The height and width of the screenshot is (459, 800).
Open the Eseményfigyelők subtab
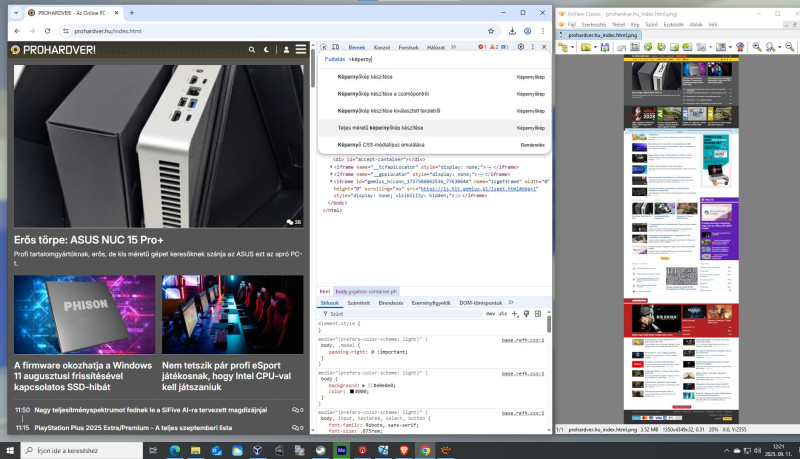[431, 303]
